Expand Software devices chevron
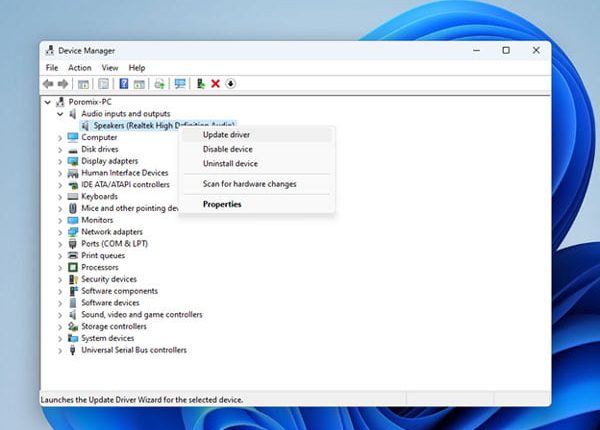Screen dimensions: 600x430 click(60, 303)
